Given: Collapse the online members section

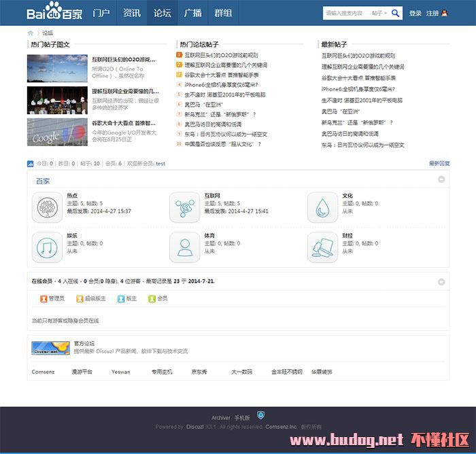Looking at the screenshot, I should tap(441, 280).
